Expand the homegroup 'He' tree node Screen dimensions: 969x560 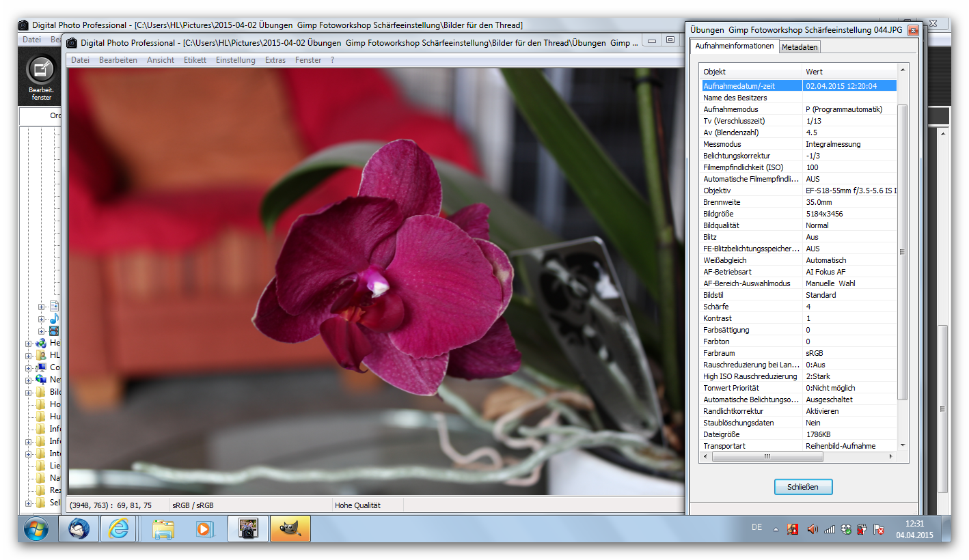(x=29, y=344)
